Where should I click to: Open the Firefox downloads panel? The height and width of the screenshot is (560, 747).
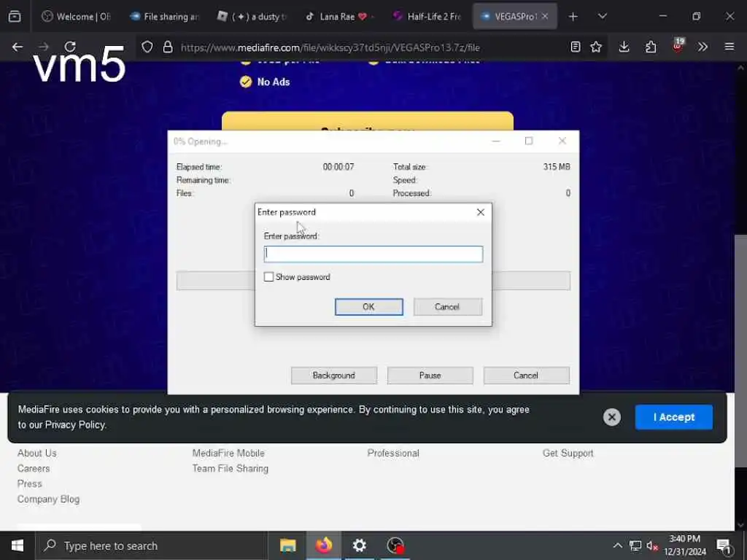click(x=624, y=47)
